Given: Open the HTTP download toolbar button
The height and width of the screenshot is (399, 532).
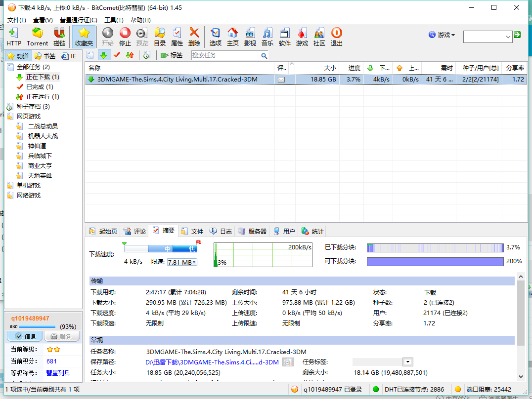Looking at the screenshot, I should [x=13, y=37].
